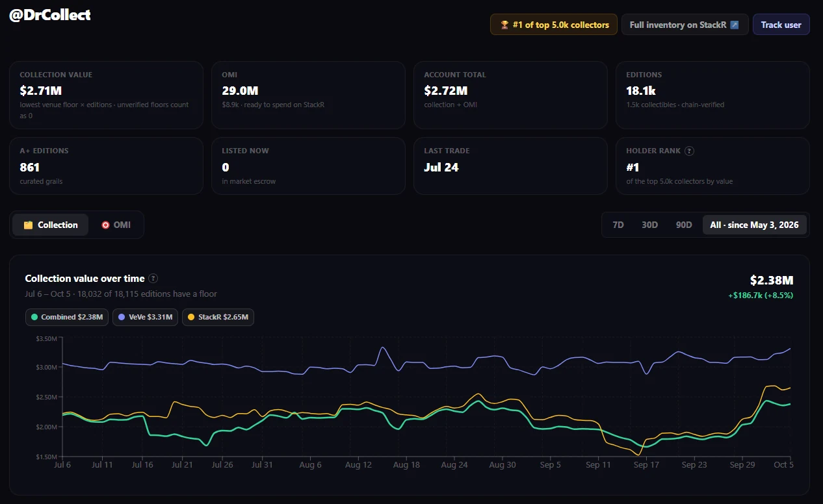Screen dimensions: 823x504
Task: Click the Aug 30 x-axis label
Action: click(502, 465)
